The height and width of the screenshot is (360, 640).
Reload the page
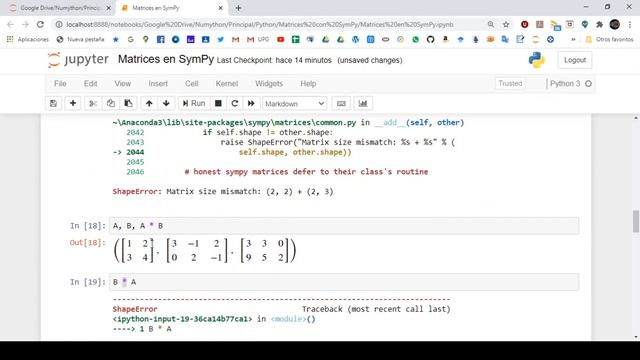click(40, 24)
